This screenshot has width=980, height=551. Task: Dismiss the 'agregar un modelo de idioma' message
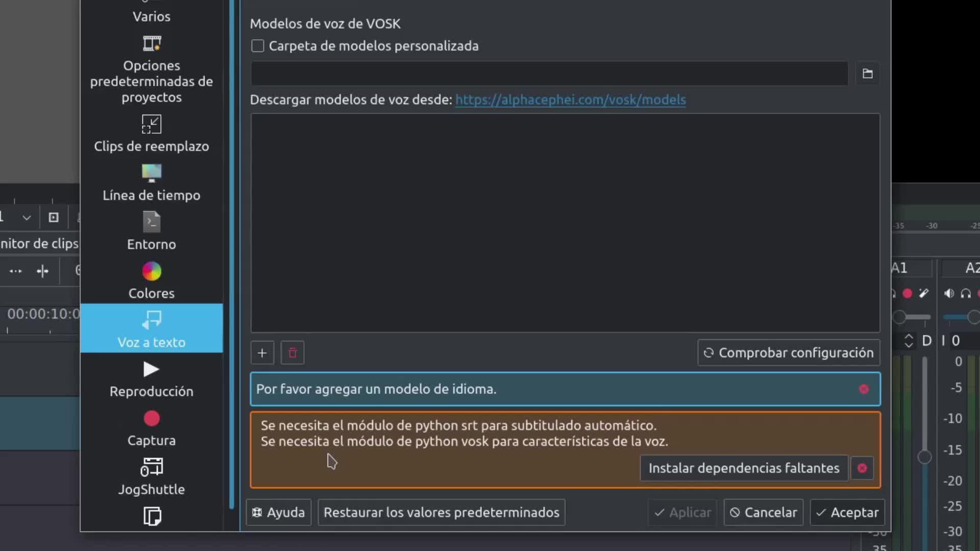pos(864,389)
